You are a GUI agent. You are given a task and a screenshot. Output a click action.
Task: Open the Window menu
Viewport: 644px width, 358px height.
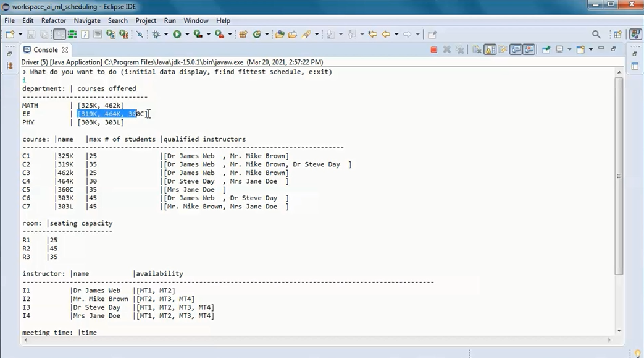(x=196, y=20)
